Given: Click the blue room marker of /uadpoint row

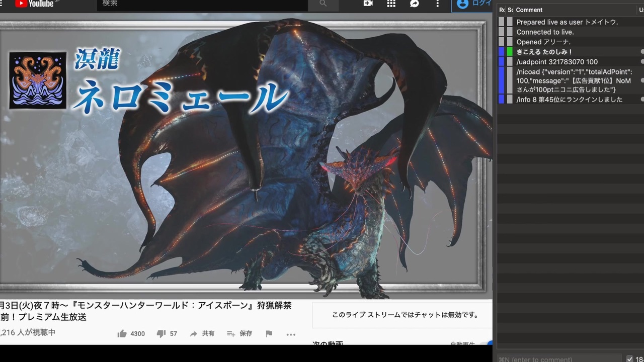Looking at the screenshot, I should [x=501, y=62].
